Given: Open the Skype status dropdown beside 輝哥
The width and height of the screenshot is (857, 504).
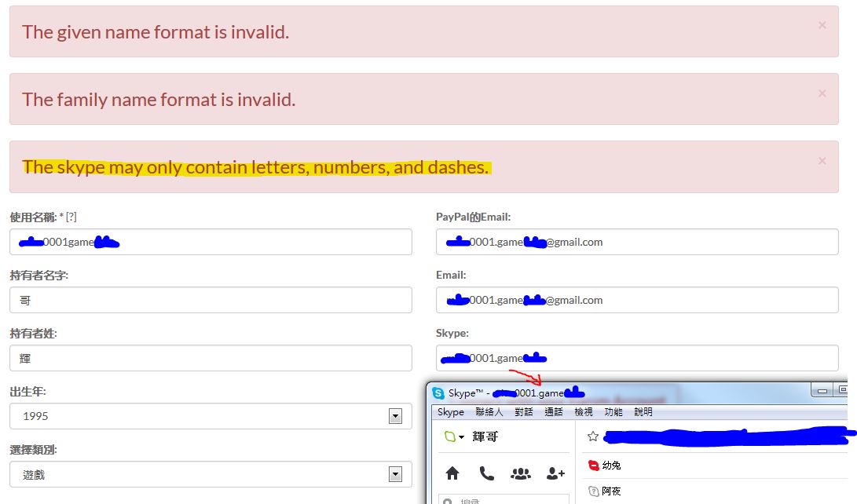Looking at the screenshot, I should tap(455, 437).
